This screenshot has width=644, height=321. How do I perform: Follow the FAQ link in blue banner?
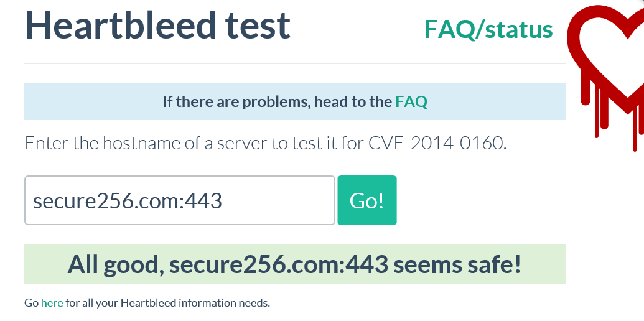tap(411, 101)
